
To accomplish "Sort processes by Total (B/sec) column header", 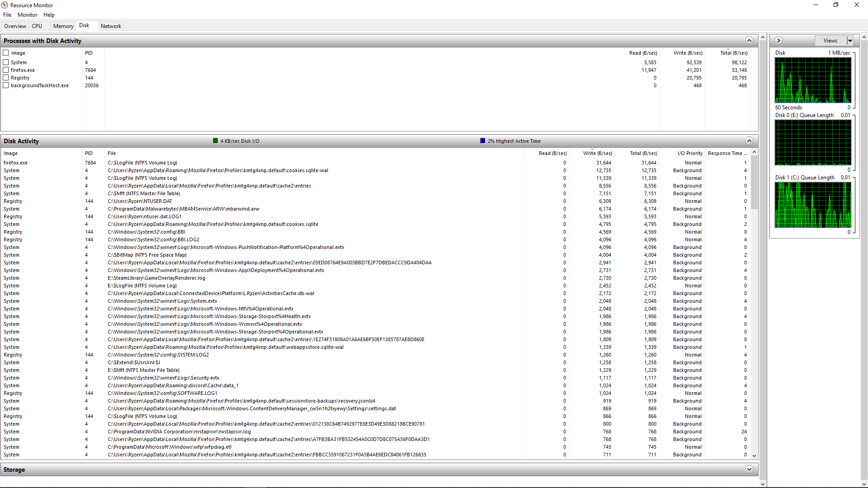I will click(728, 53).
